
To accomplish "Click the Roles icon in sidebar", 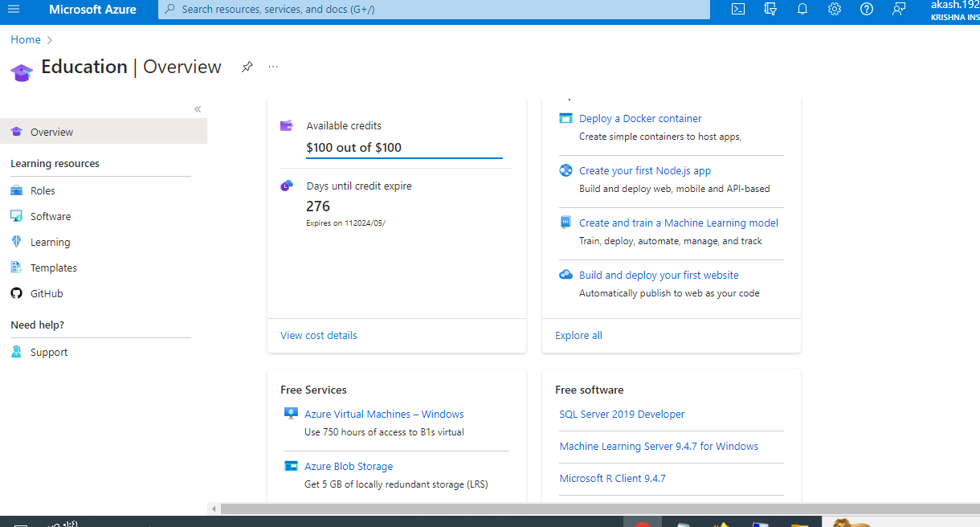I will point(16,190).
